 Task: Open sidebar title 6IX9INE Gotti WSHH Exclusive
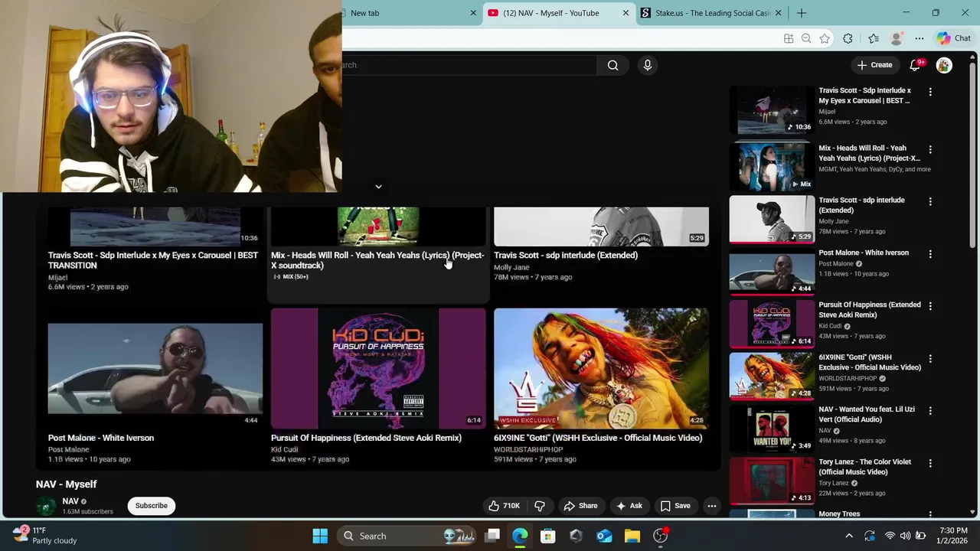point(870,362)
